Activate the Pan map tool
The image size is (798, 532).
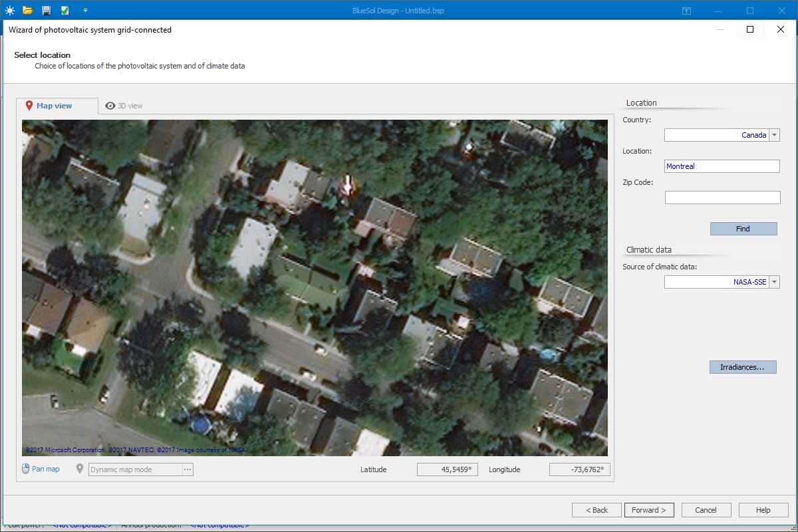point(41,469)
